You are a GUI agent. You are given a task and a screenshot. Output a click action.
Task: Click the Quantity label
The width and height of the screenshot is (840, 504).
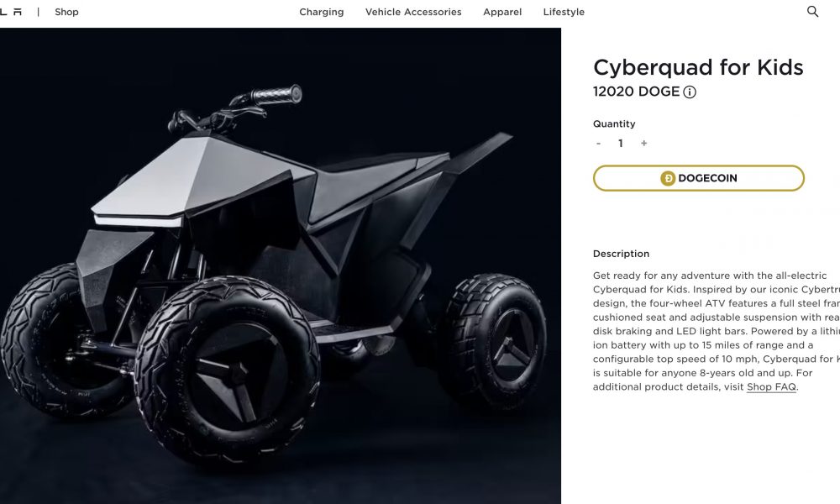point(614,123)
